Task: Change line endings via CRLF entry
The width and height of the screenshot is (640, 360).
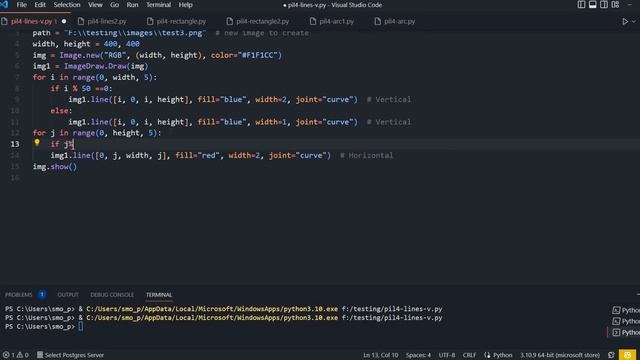Action: (x=469, y=355)
